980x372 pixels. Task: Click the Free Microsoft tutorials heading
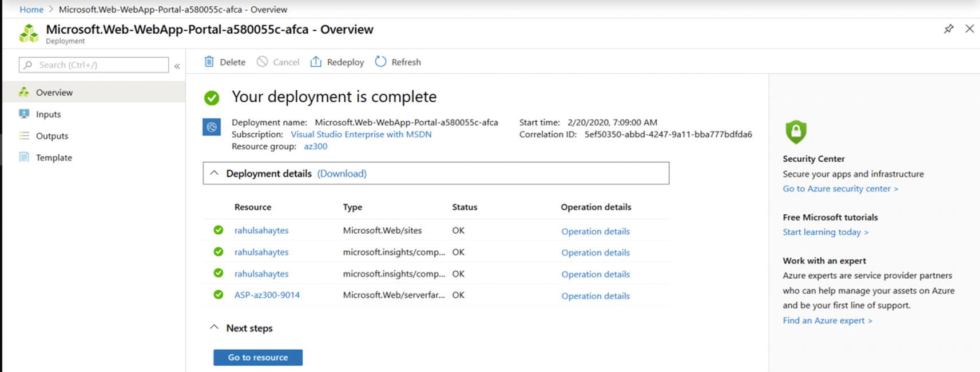[x=830, y=217]
